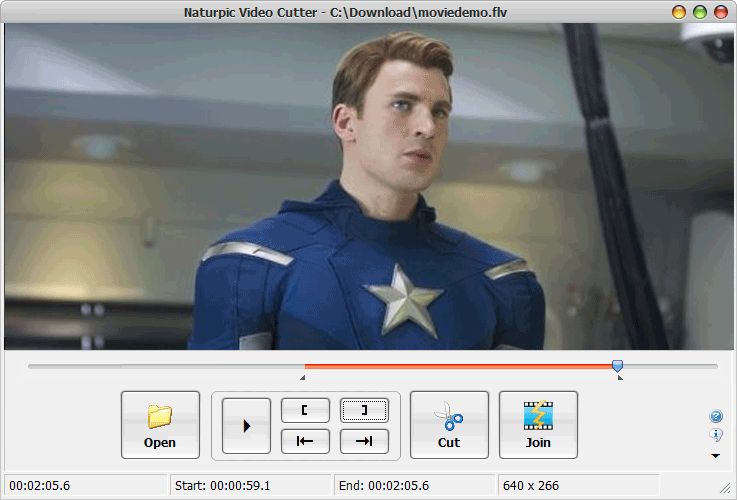Click the video preview frame
This screenshot has height=500, width=737.
click(368, 187)
